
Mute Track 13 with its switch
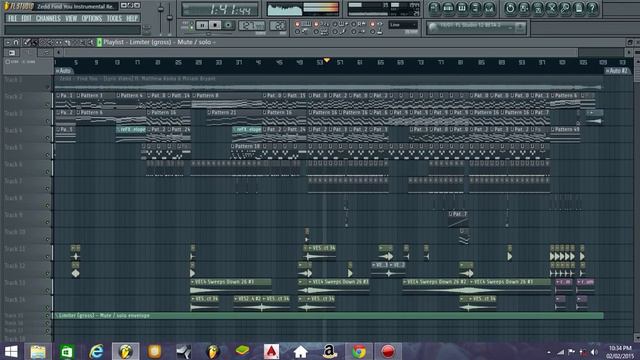(x=47, y=290)
